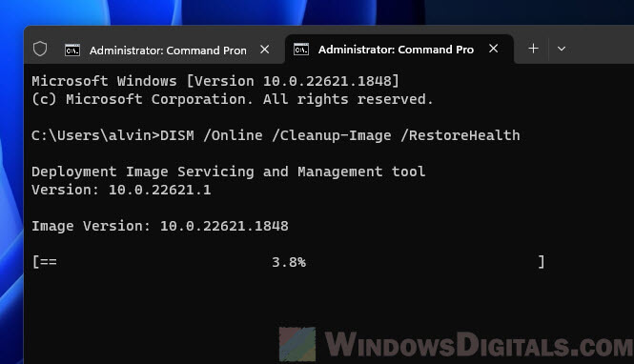Click the Microsoft Windows version line

pos(215,81)
